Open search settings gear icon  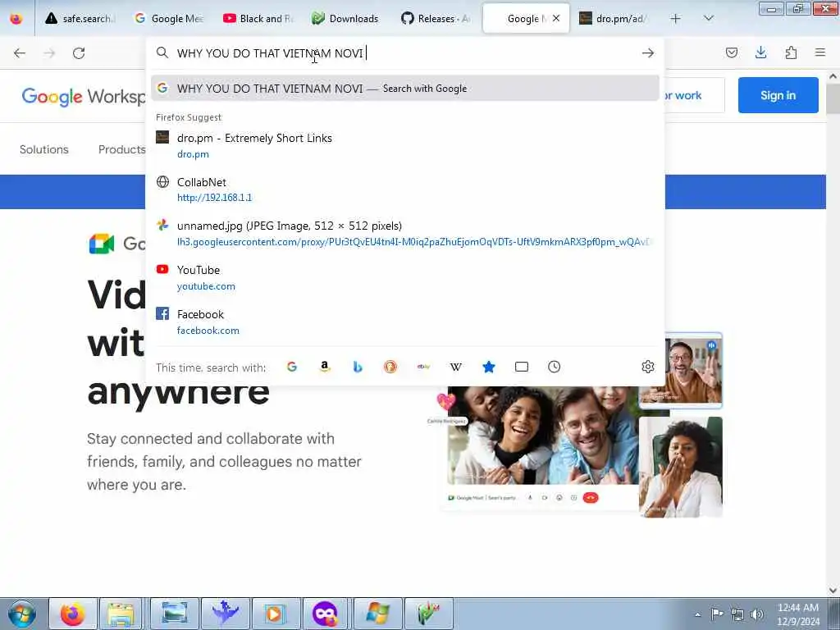pos(648,367)
